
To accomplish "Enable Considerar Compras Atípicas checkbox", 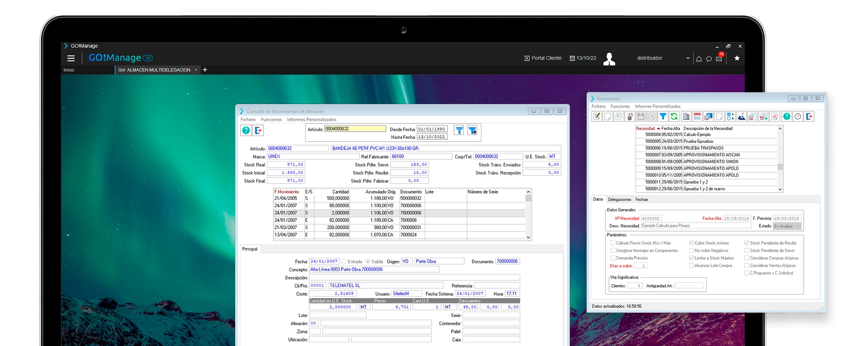I will (x=747, y=258).
